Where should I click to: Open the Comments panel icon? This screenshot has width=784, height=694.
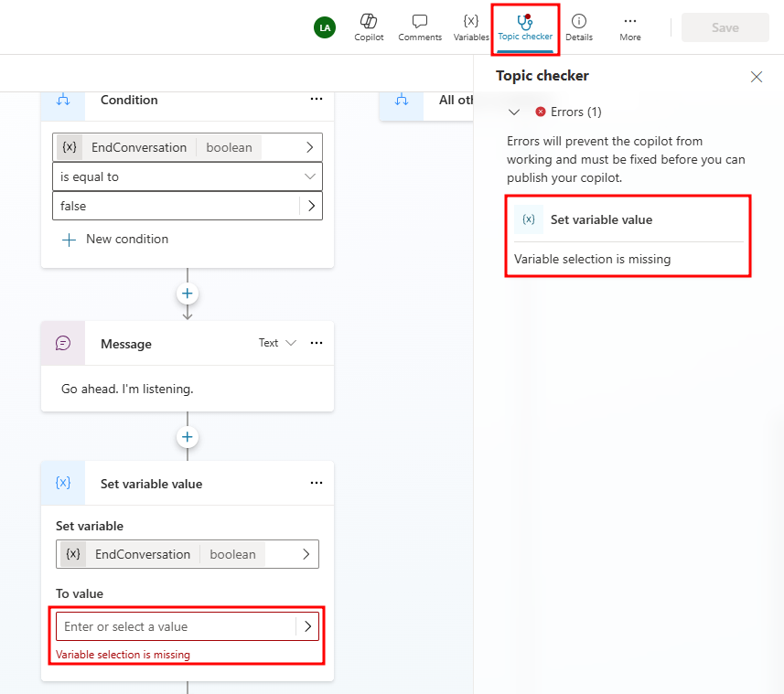(x=420, y=22)
